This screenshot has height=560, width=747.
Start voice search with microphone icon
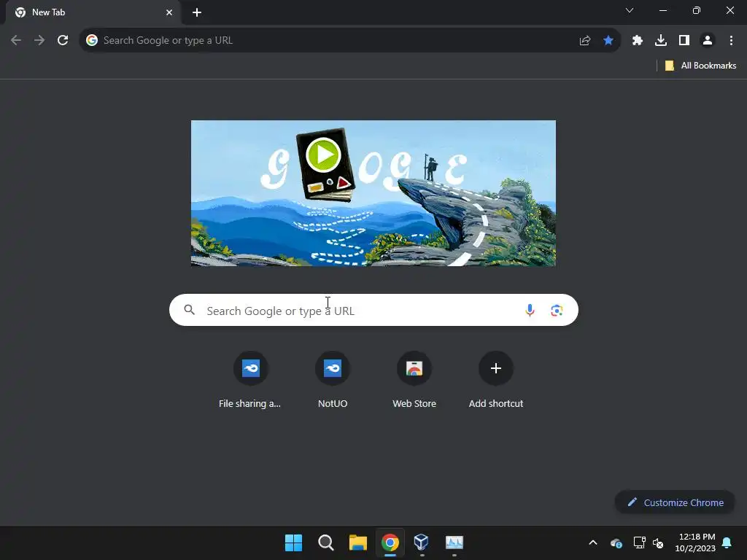[530, 311]
